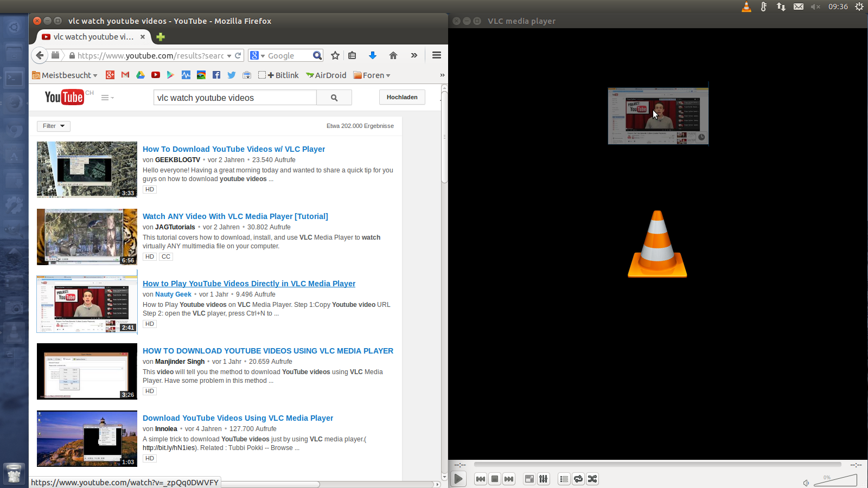This screenshot has height=488, width=868.
Task: Skip to next track in VLC
Action: click(x=509, y=479)
